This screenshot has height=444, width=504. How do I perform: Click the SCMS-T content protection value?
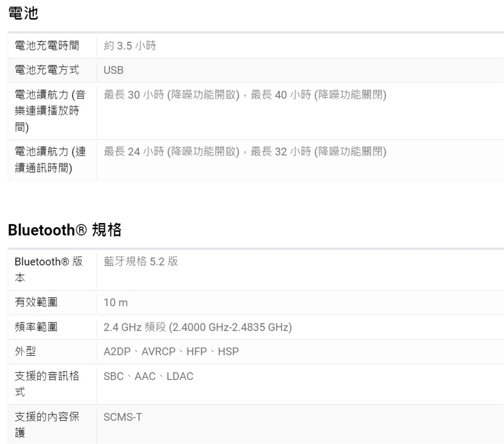[x=122, y=417]
